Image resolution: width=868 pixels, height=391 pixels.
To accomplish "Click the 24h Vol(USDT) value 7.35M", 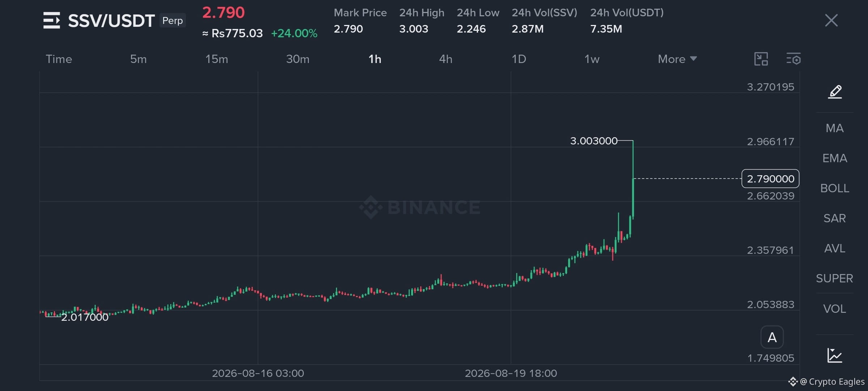I will click(x=606, y=29).
